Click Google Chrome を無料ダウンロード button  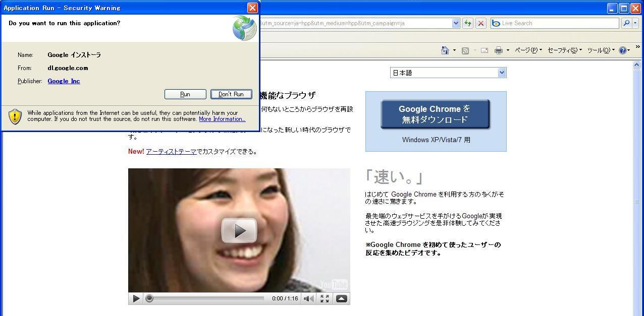point(435,114)
